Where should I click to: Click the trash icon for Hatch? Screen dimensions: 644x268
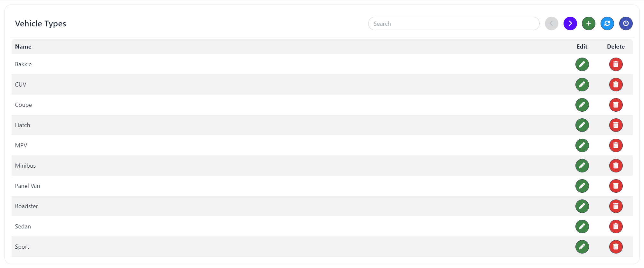[616, 125]
